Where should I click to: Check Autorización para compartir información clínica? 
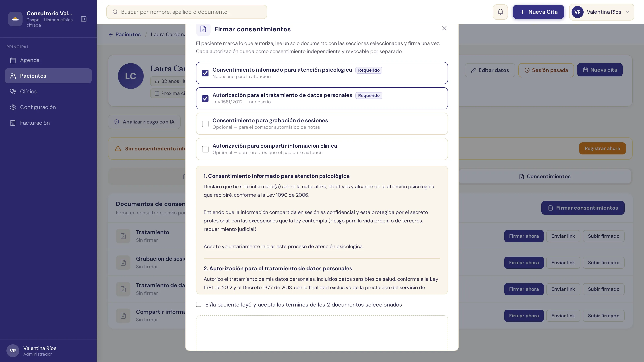coord(205,149)
